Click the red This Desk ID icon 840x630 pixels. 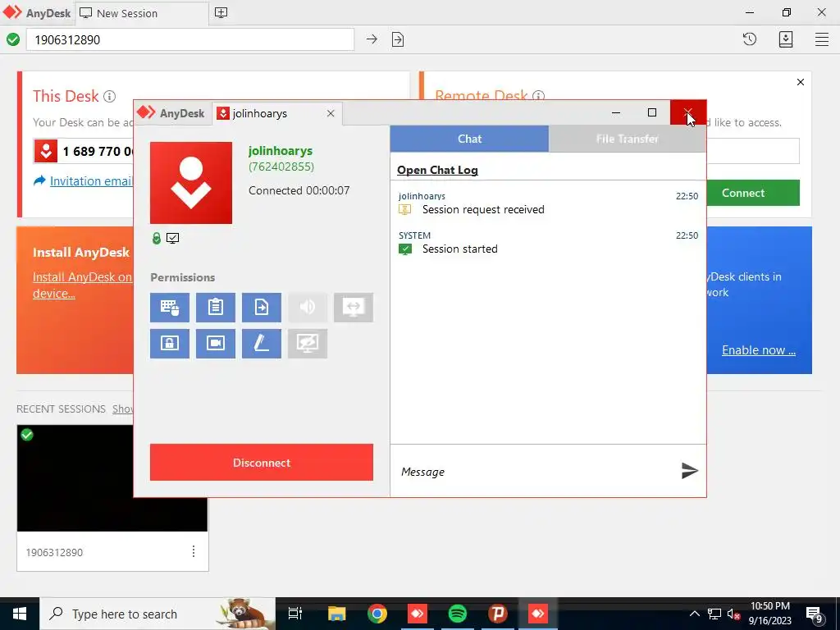coord(46,151)
